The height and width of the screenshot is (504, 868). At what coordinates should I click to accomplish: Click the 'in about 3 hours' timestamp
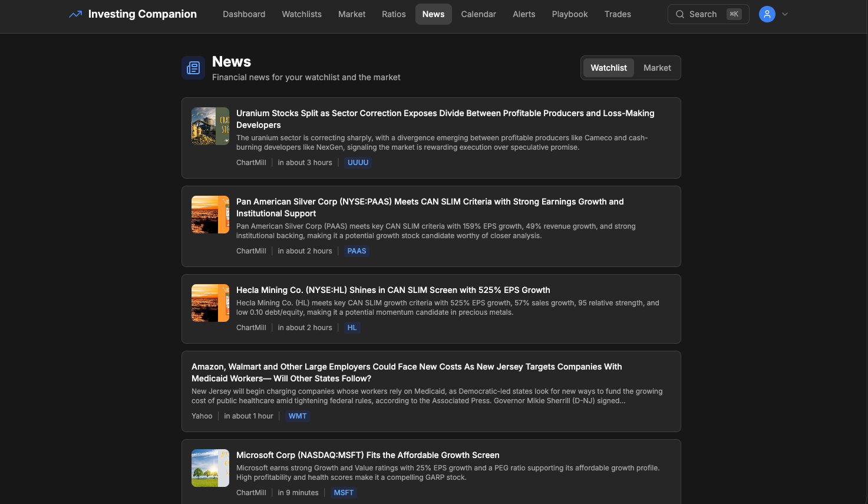305,163
